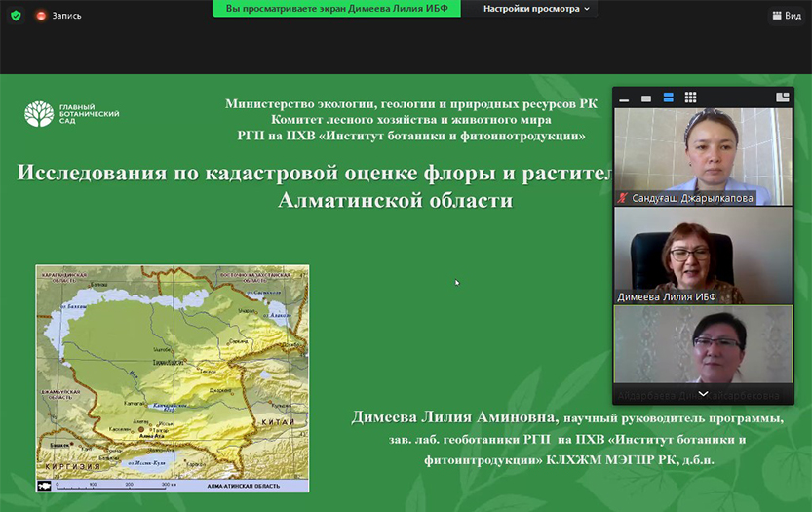Screen dimensions: 812x512
Task: Click the red recording indicator icon
Action: (41, 16)
